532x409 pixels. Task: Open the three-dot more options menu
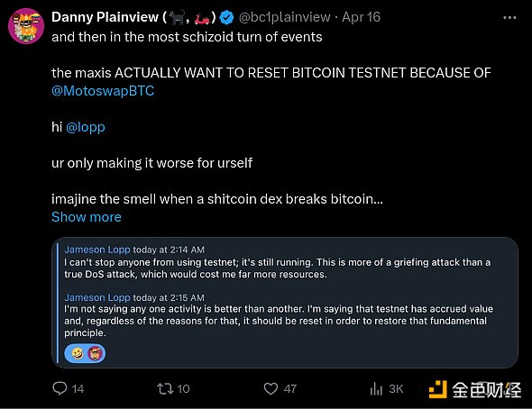(509, 18)
